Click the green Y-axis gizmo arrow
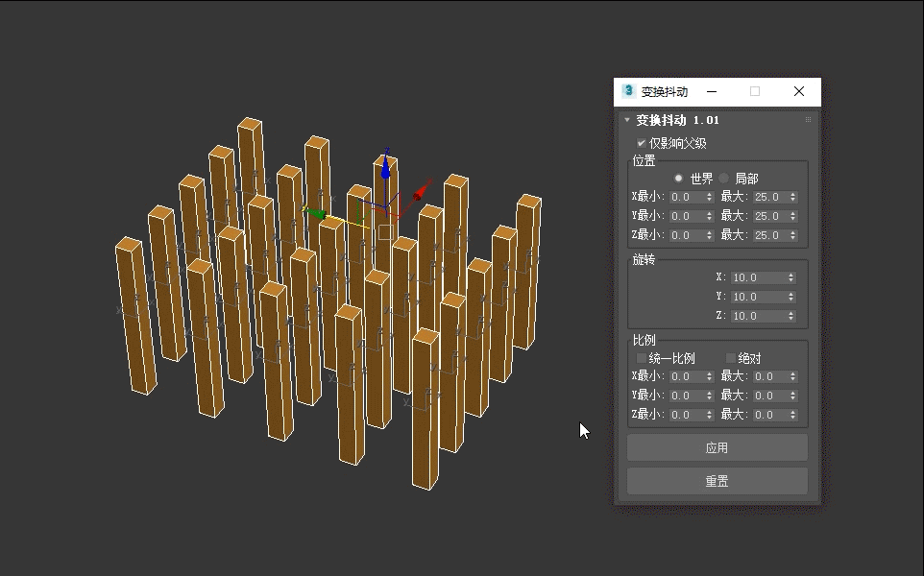924x576 pixels. pos(315,213)
